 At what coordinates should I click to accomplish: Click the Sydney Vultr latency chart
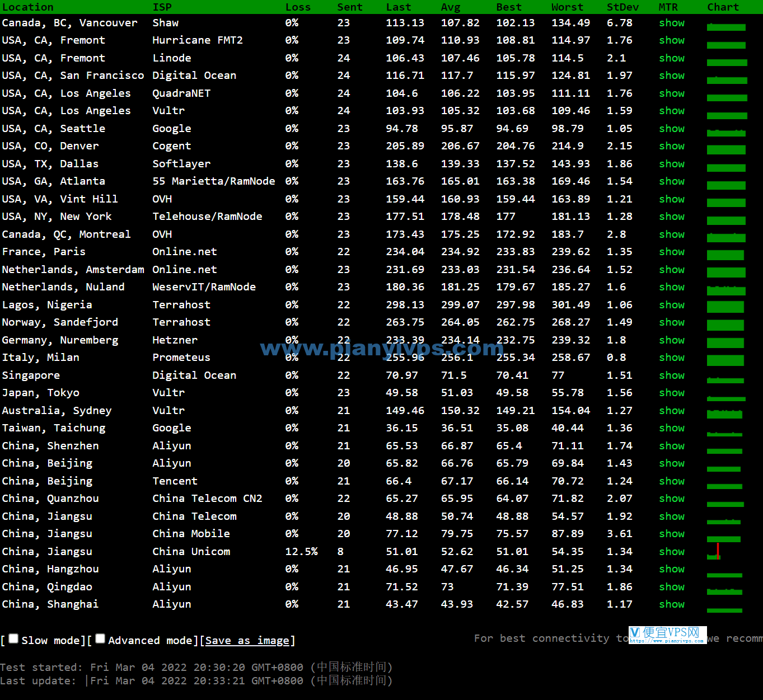(x=725, y=414)
